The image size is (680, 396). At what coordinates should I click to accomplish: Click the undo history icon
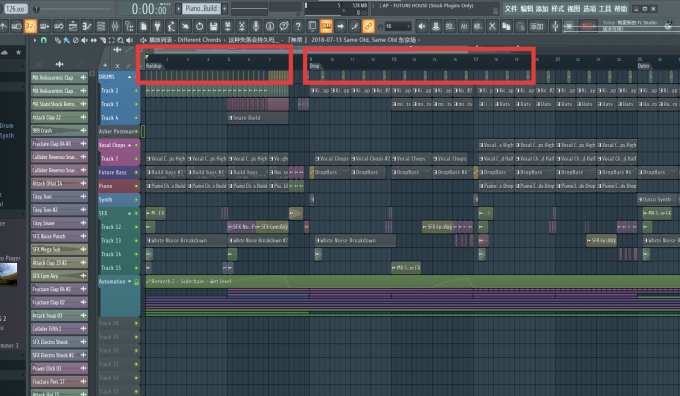199,26
